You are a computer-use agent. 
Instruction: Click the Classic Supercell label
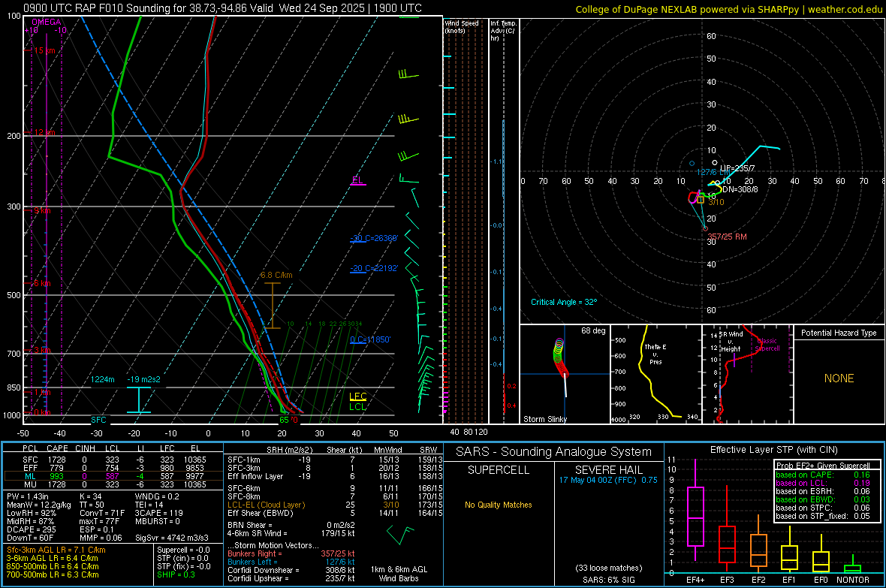pos(767,345)
